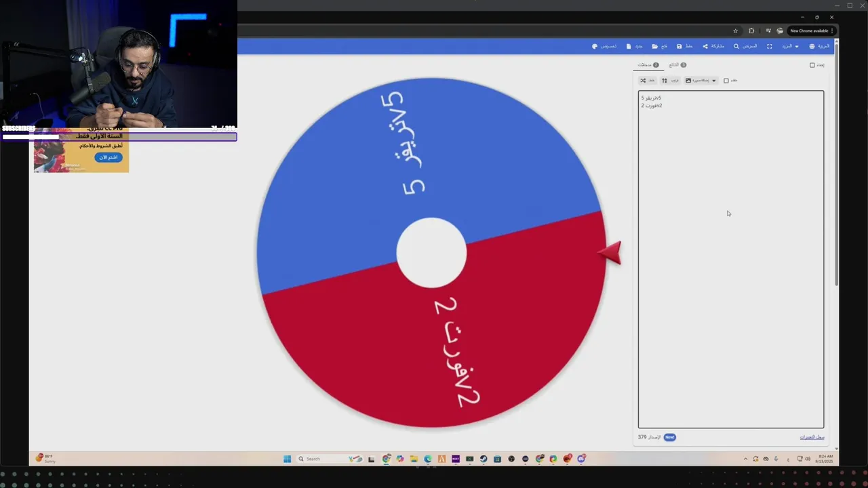The height and width of the screenshot is (488, 868).
Task: Open the Windows Start menu
Action: (x=287, y=459)
